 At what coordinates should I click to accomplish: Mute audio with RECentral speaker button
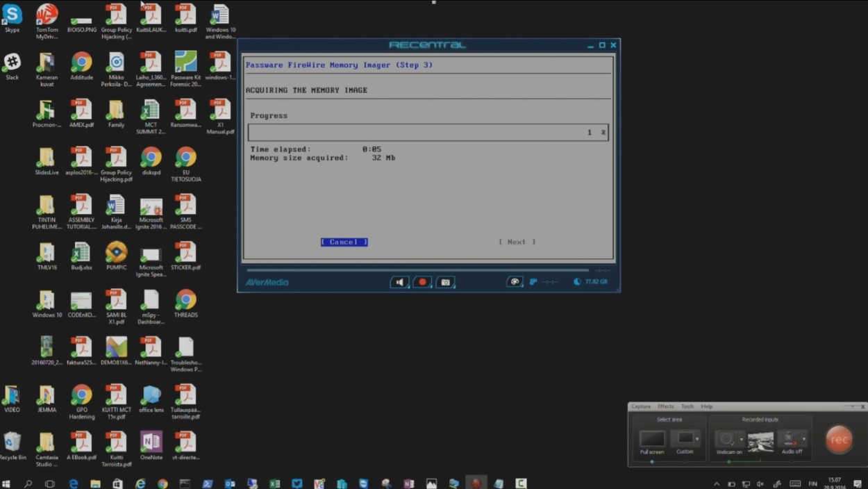[399, 282]
